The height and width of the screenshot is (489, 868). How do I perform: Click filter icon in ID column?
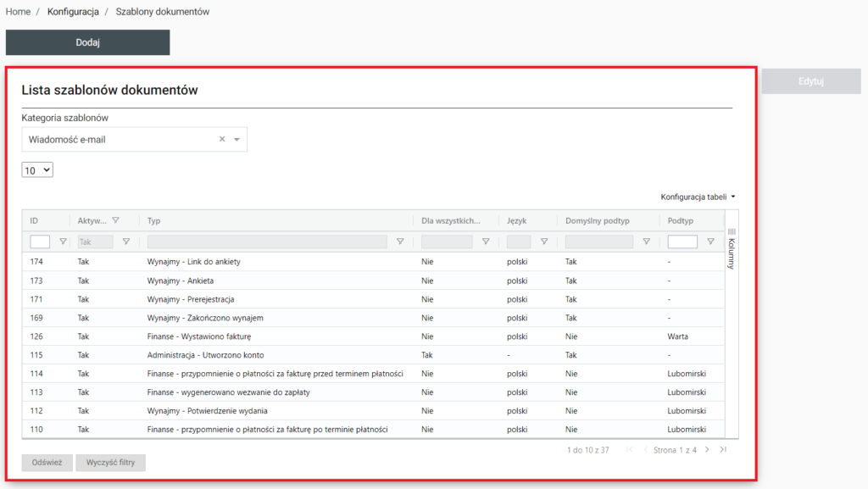(x=63, y=242)
